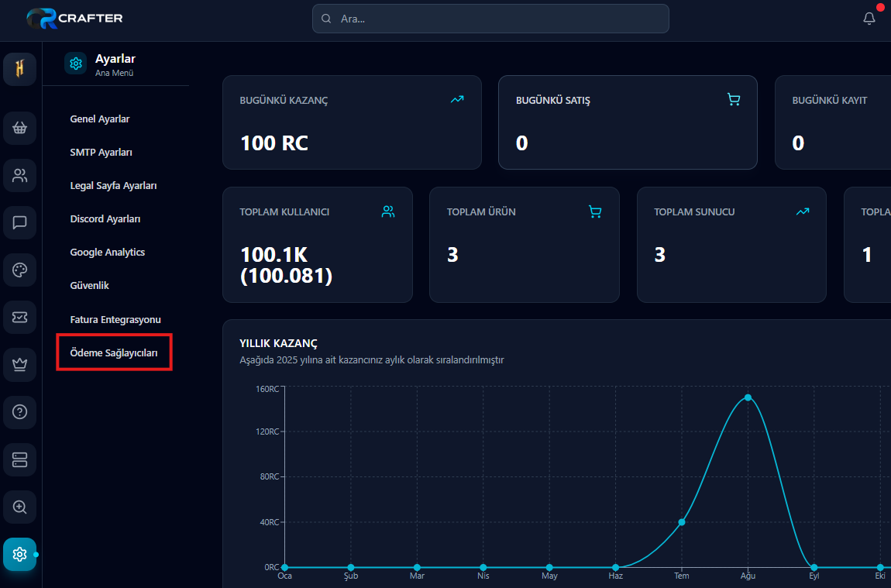Screen dimensions: 891x588
Task: Click the trend icon on Toplam Sunucu card
Action: tap(803, 211)
